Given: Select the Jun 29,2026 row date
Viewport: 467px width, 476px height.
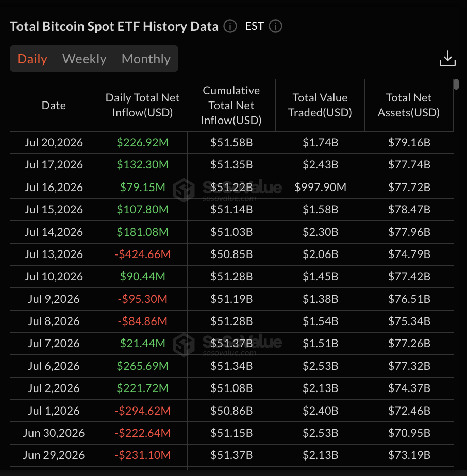Looking at the screenshot, I should (54, 455).
